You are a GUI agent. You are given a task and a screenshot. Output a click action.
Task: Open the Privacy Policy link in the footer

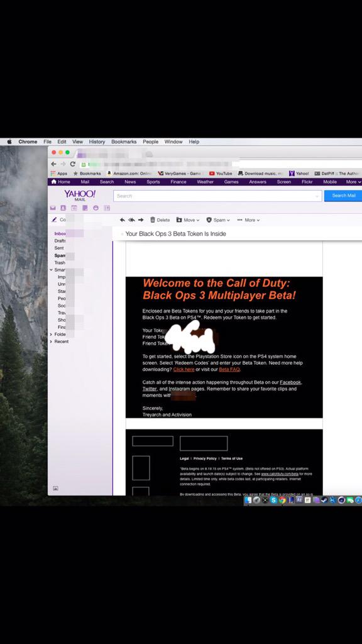[x=205, y=458]
